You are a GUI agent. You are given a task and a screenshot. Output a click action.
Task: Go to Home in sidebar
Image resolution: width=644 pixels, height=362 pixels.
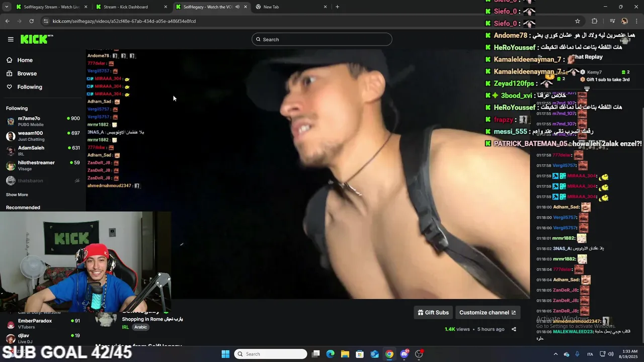[25, 60]
